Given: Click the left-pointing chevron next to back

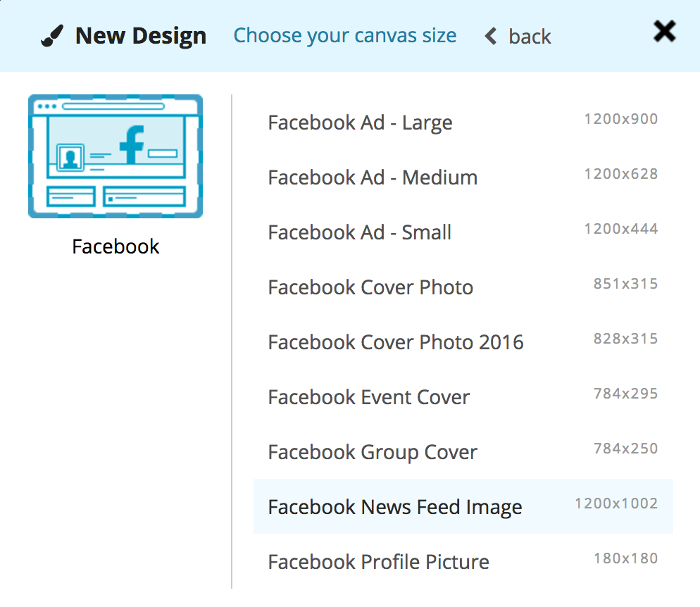Looking at the screenshot, I should coord(490,36).
